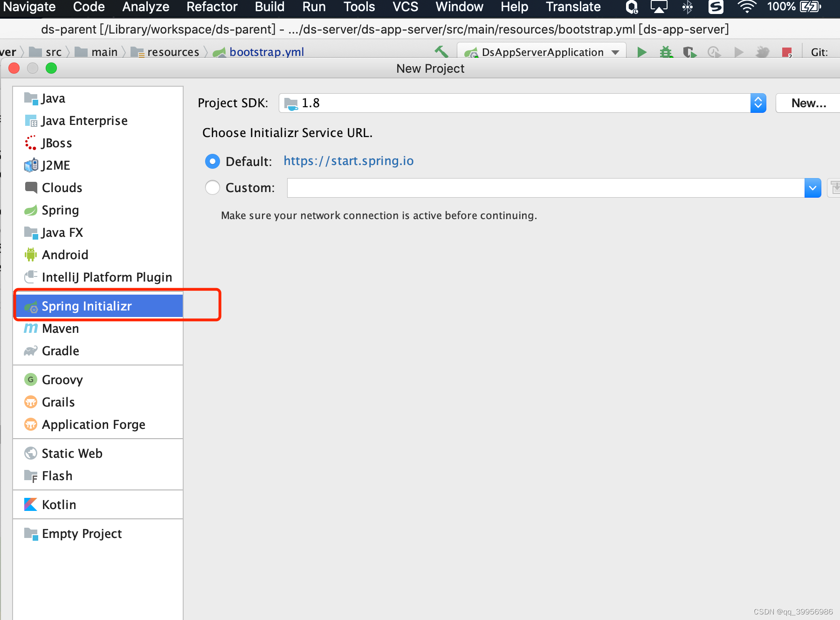This screenshot has height=620, width=840.
Task: Select Static Web project type
Action: point(98,454)
